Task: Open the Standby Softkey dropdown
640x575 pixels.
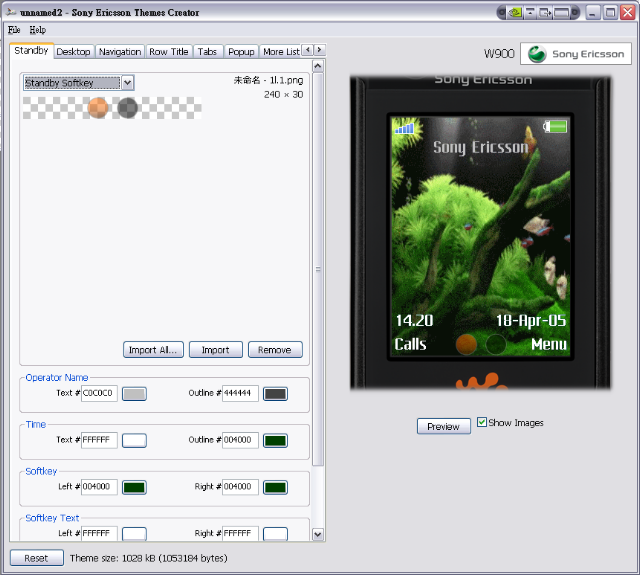Action: (128, 83)
